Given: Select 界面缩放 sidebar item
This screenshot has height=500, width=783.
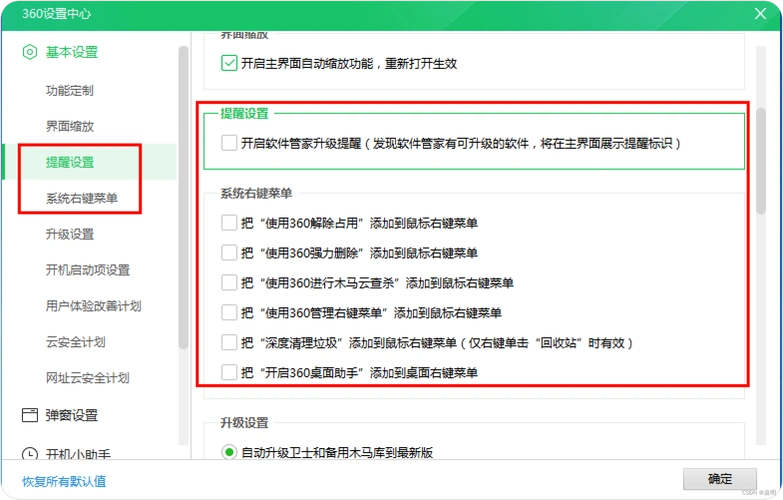Looking at the screenshot, I should [70, 127].
